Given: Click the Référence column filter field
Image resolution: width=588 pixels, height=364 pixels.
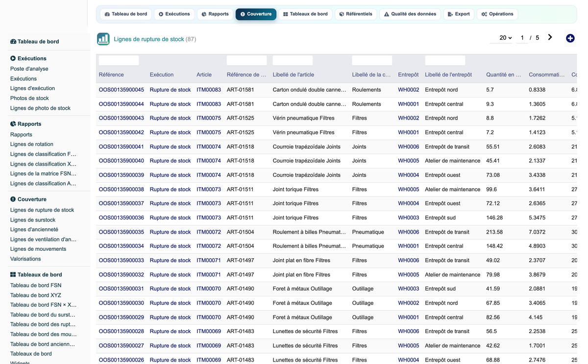Looking at the screenshot, I should click(x=119, y=60).
